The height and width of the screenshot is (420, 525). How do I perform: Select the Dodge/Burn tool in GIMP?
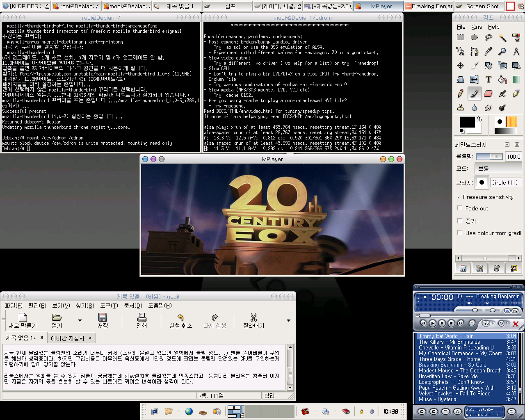(x=502, y=107)
